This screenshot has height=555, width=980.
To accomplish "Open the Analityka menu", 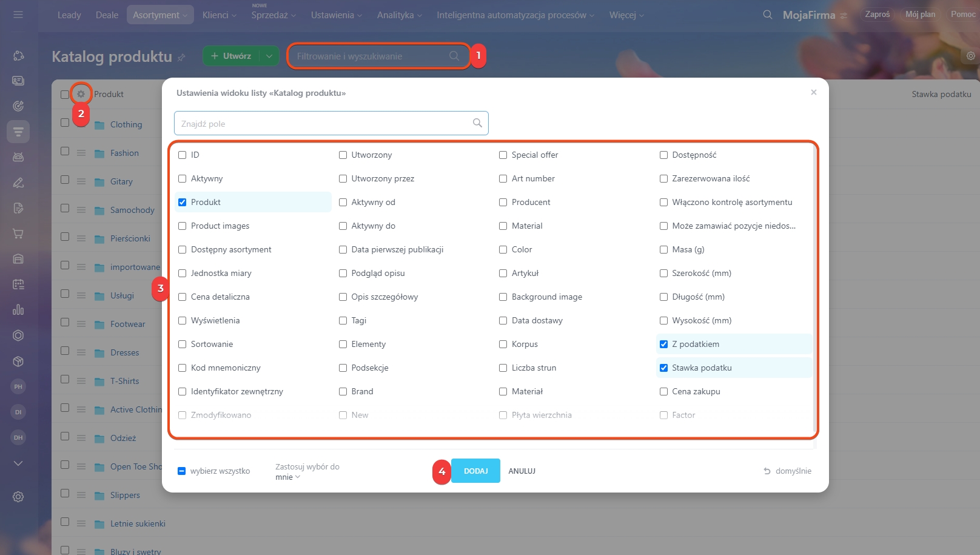I will 399,15.
